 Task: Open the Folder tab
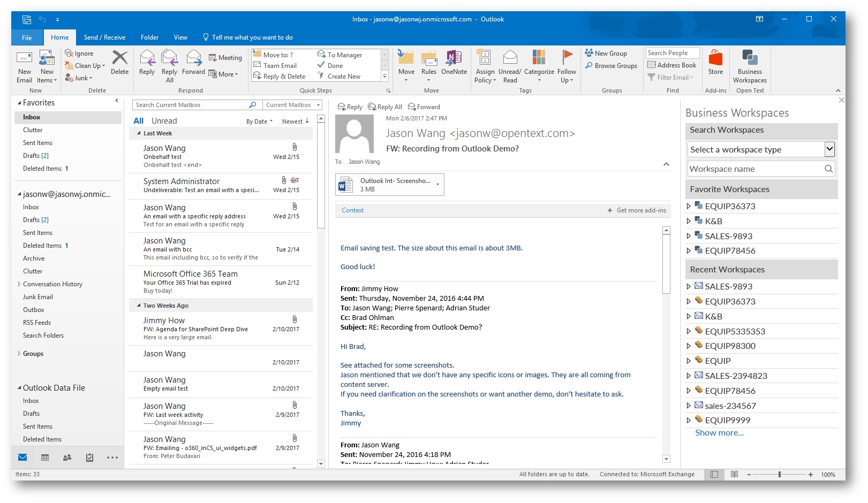(149, 37)
